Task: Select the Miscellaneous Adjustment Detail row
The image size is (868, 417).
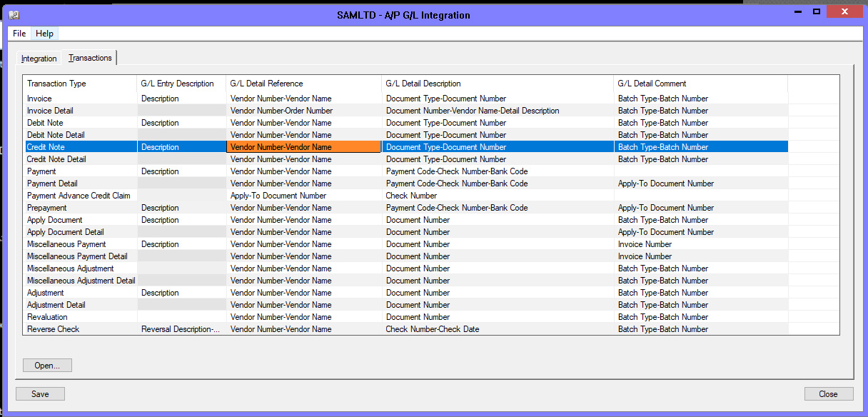Action: (x=405, y=281)
